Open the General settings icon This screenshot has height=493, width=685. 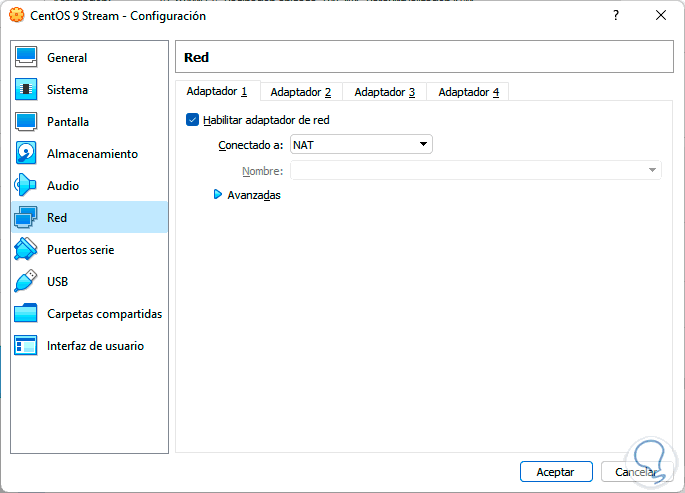(26, 58)
